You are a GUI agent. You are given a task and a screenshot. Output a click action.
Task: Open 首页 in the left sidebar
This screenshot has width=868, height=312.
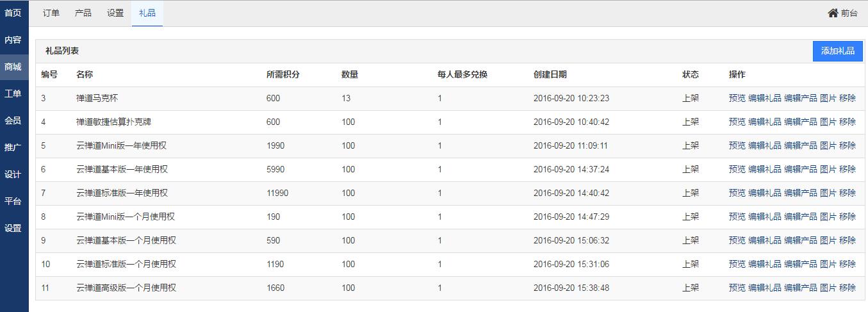(x=13, y=13)
